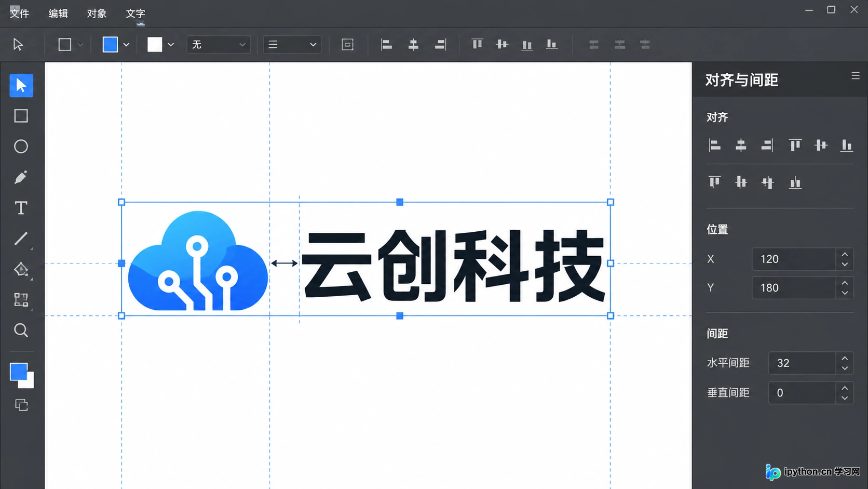Open the 对齐与间距 panel menu
Screen dimensions: 868x489
point(856,76)
